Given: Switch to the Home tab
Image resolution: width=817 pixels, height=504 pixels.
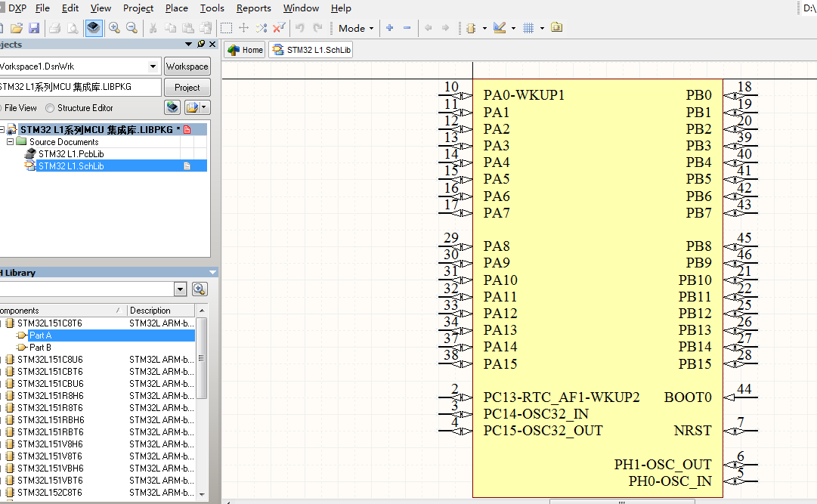Looking at the screenshot, I should (245, 50).
